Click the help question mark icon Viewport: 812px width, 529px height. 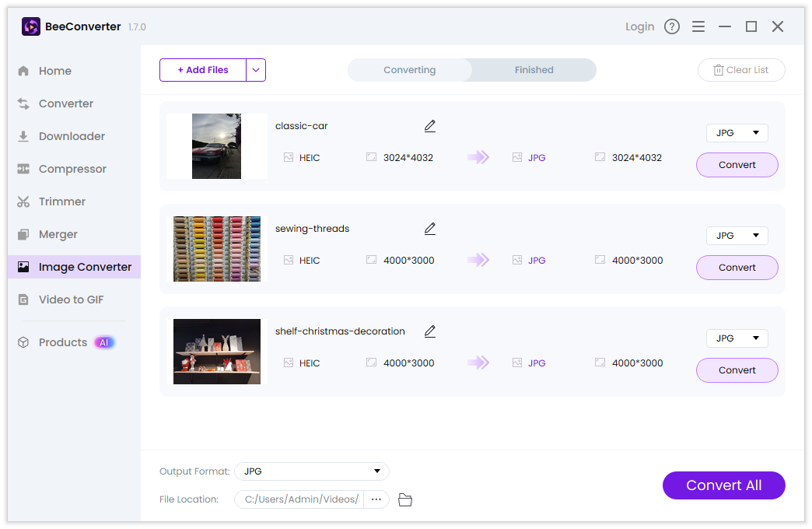point(672,26)
